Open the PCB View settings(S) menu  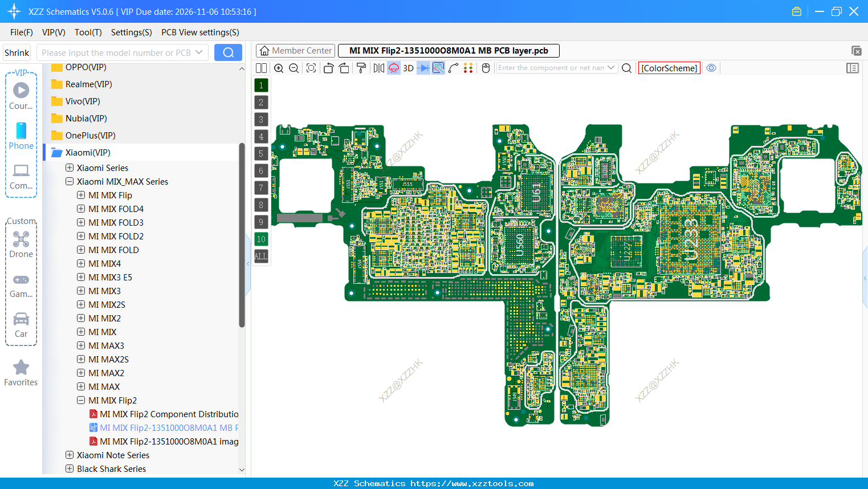199,32
